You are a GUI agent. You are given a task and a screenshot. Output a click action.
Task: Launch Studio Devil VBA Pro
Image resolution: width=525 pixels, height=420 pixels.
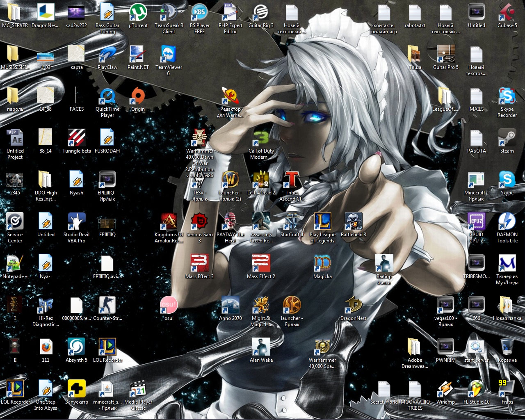tap(77, 221)
